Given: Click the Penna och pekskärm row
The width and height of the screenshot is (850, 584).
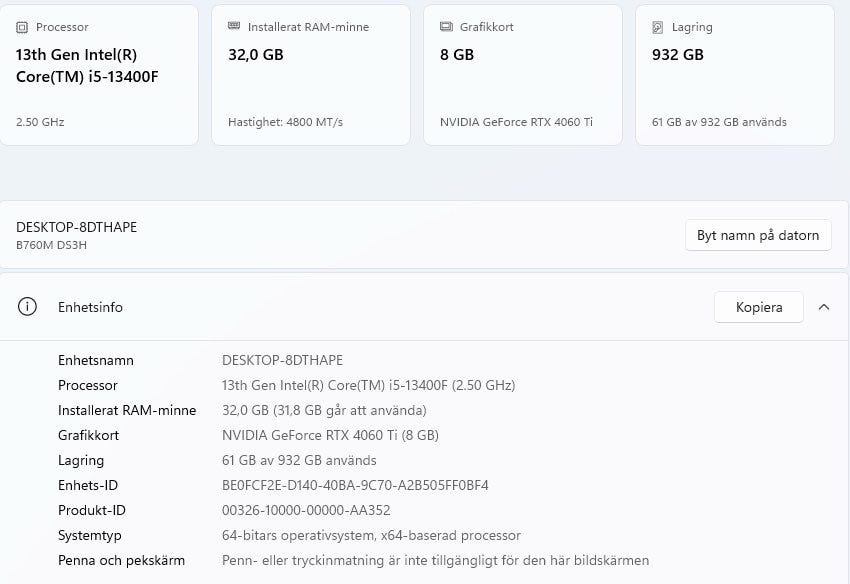Looking at the screenshot, I should (x=353, y=560).
